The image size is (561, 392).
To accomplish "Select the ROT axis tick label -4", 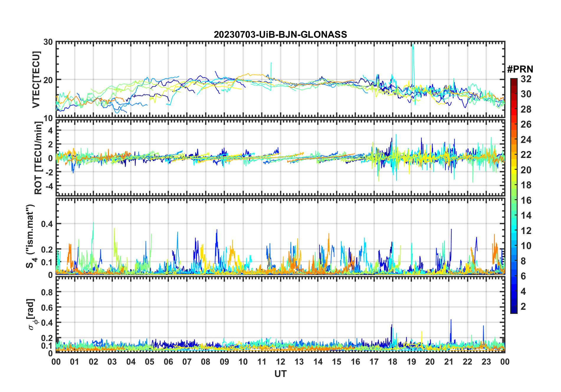I will [x=49, y=186].
